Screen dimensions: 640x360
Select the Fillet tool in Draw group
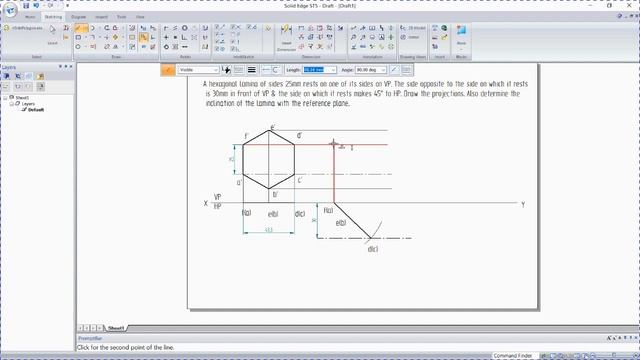pyautogui.click(x=93, y=38)
